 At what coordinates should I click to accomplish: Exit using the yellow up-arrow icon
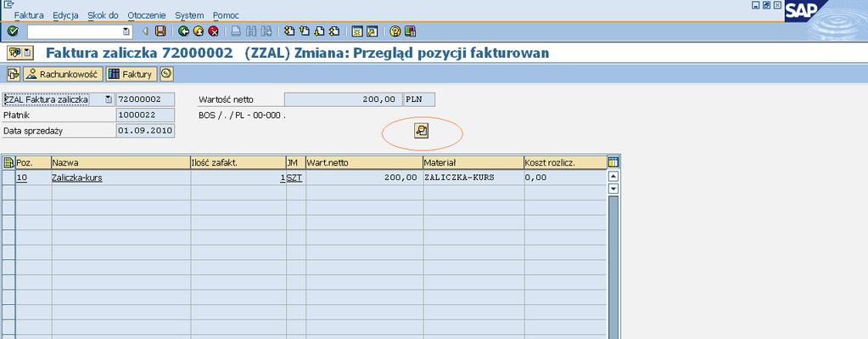(199, 31)
